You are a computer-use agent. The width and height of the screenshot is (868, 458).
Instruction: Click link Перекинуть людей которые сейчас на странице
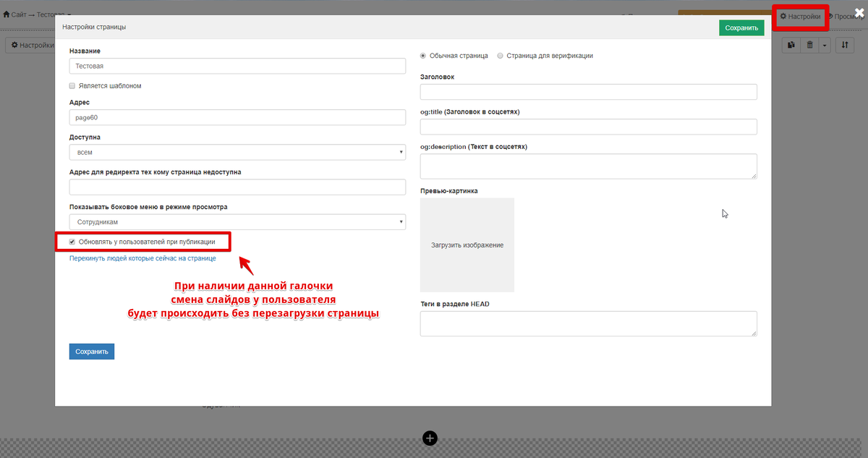click(x=142, y=258)
